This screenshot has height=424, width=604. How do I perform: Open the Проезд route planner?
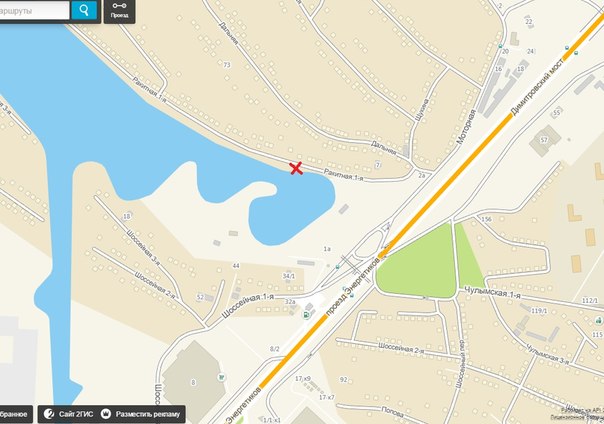click(x=119, y=10)
